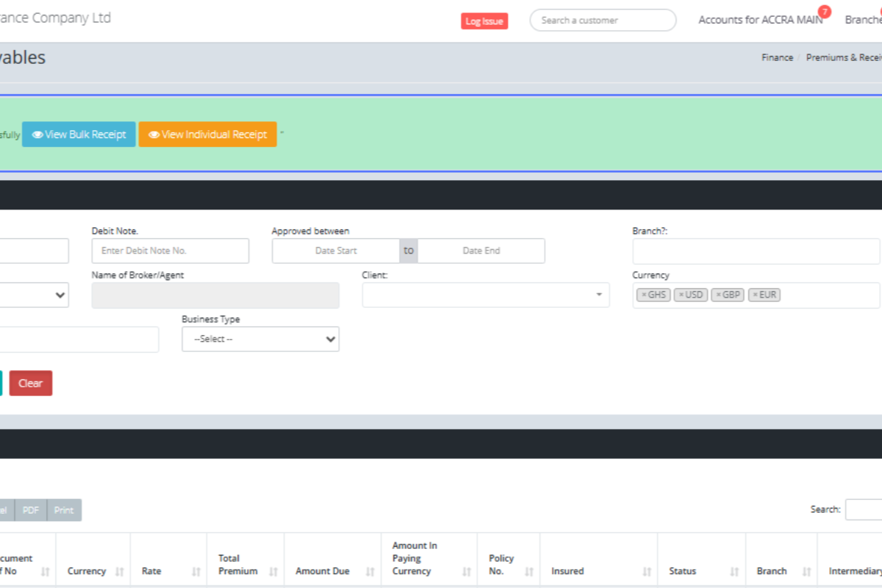Viewport: 882px width, 588px height.
Task: Export the table as PDF
Action: (31, 510)
